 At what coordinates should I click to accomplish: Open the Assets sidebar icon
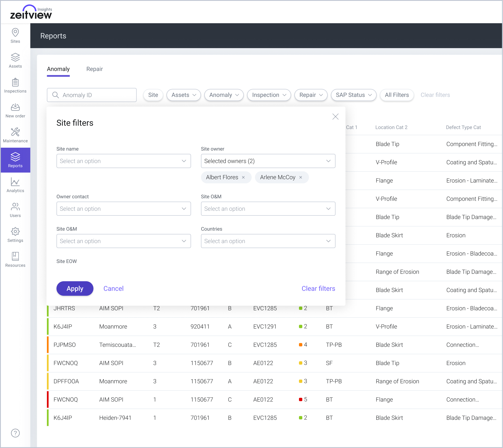pos(15,61)
